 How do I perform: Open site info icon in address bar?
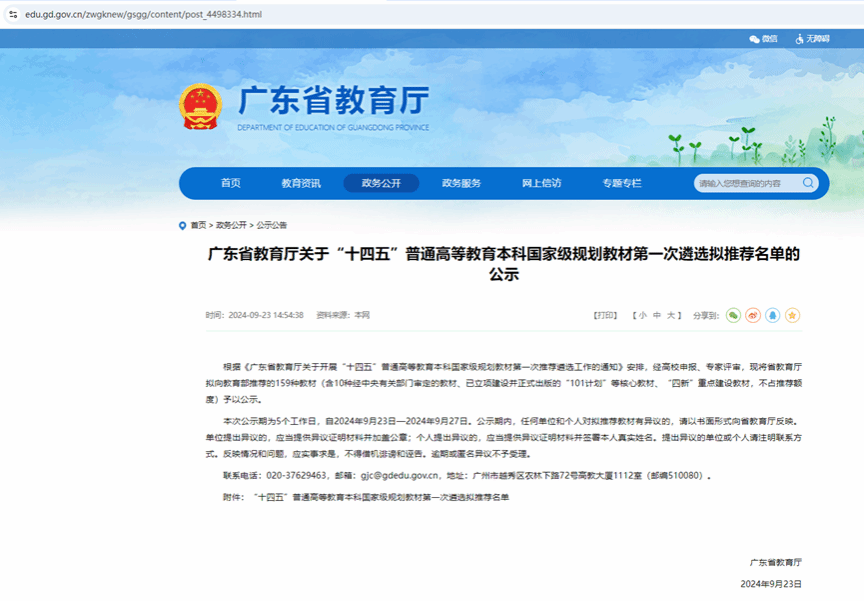coord(12,14)
